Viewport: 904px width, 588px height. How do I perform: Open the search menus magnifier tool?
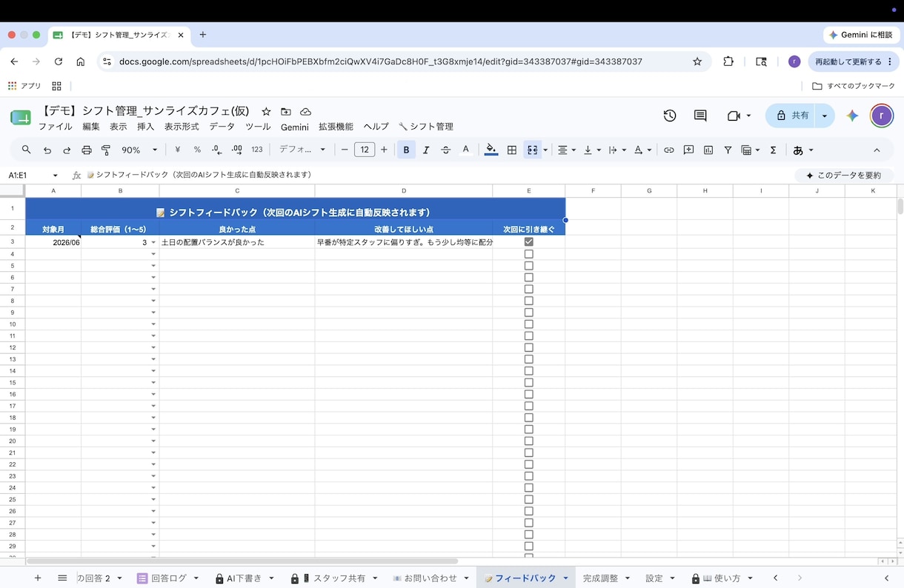[x=27, y=150]
